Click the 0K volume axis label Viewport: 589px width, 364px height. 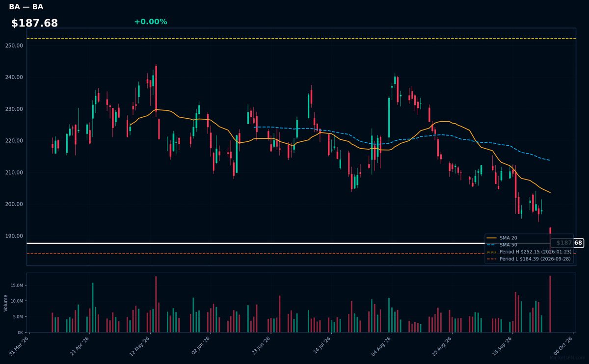[x=20, y=332]
